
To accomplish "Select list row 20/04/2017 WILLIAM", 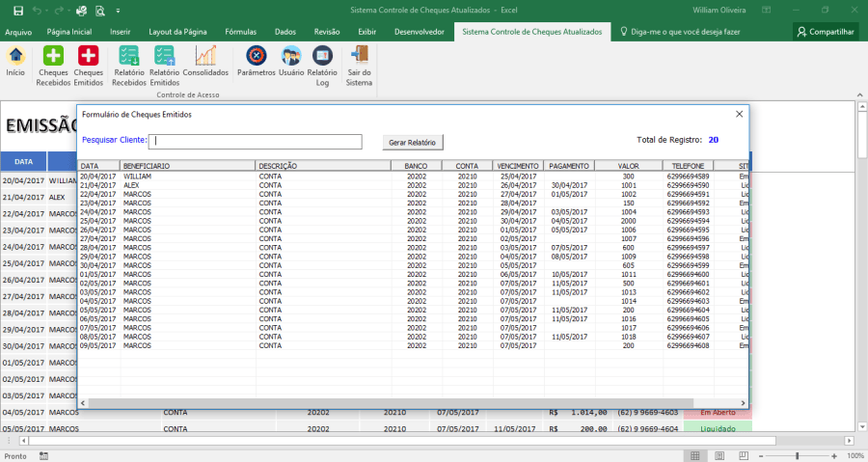I will (413, 177).
